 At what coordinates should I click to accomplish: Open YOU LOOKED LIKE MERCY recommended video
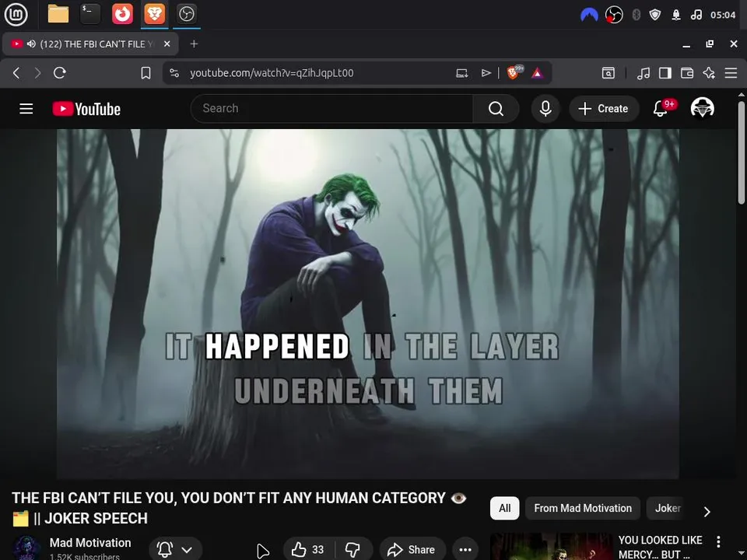[x=660, y=547]
